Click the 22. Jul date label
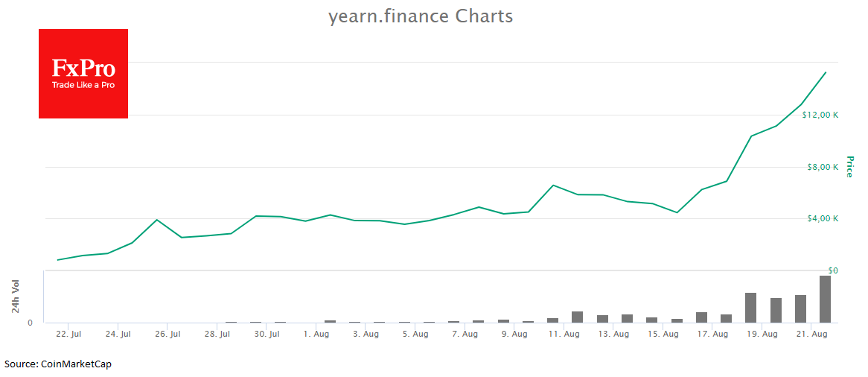 (x=68, y=335)
